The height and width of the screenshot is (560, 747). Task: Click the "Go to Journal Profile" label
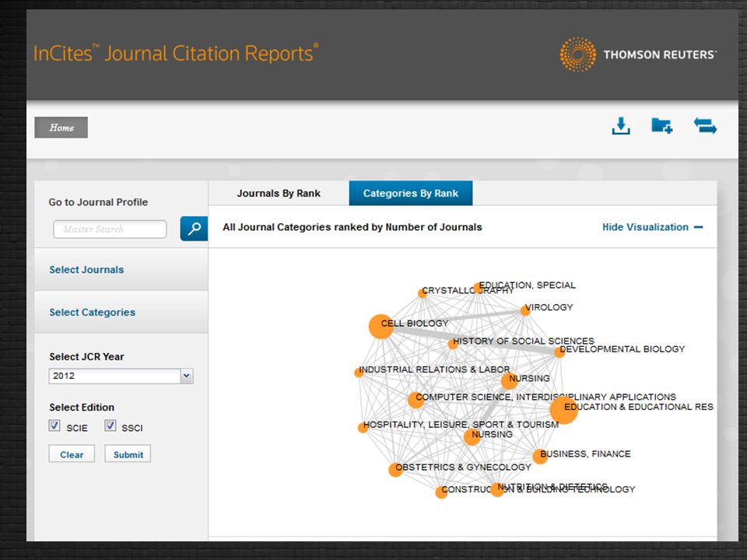[x=98, y=202]
